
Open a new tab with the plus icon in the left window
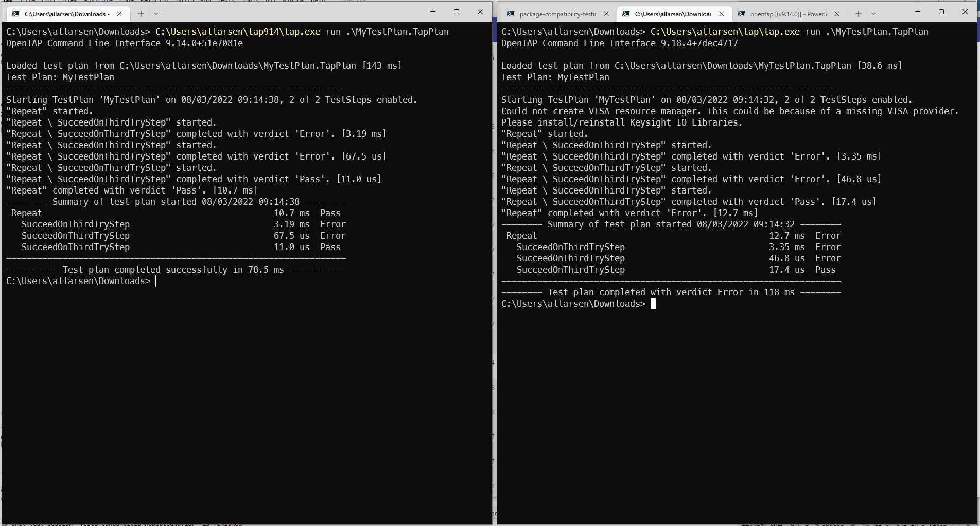[140, 14]
